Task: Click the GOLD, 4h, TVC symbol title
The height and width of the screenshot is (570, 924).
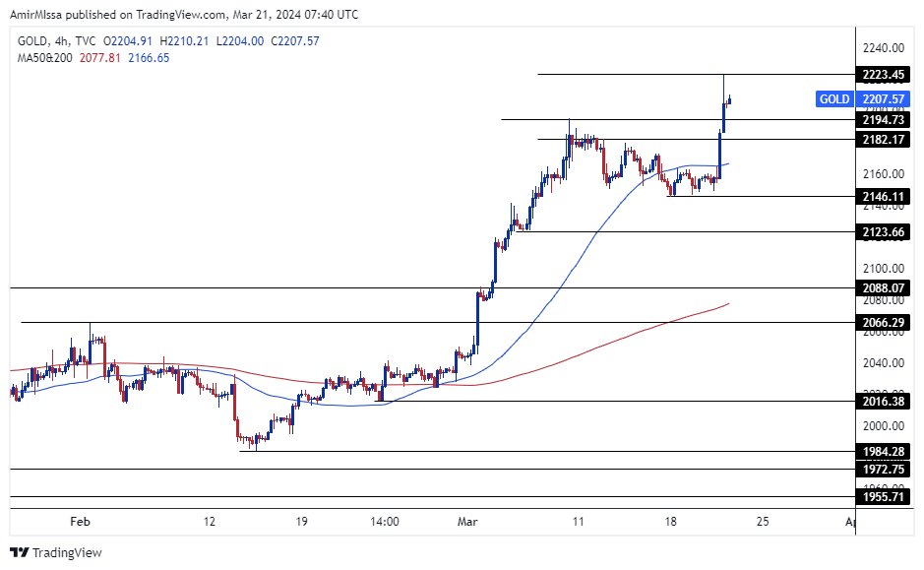Action: [56, 41]
